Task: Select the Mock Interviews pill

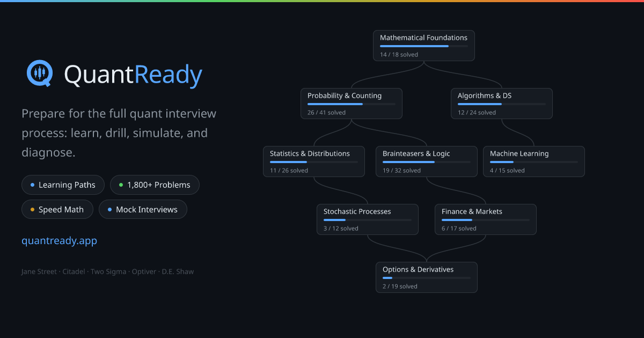Action: pyautogui.click(x=143, y=210)
